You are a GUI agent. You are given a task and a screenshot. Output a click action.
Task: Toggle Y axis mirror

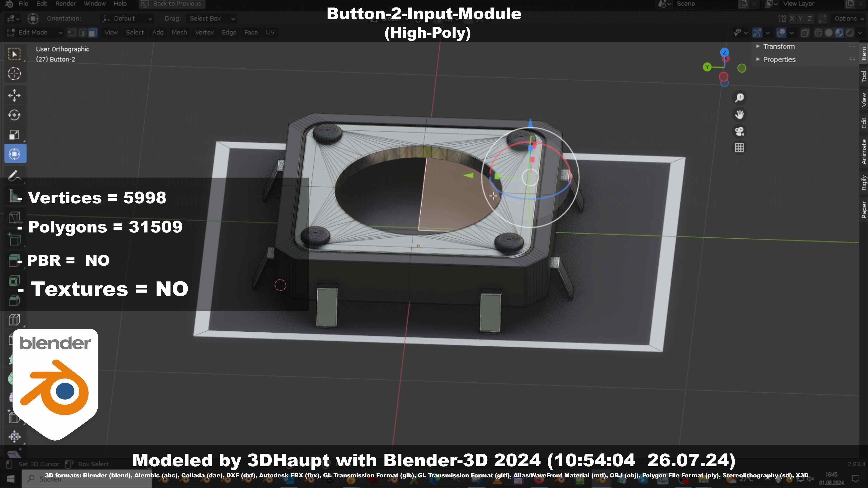click(801, 19)
